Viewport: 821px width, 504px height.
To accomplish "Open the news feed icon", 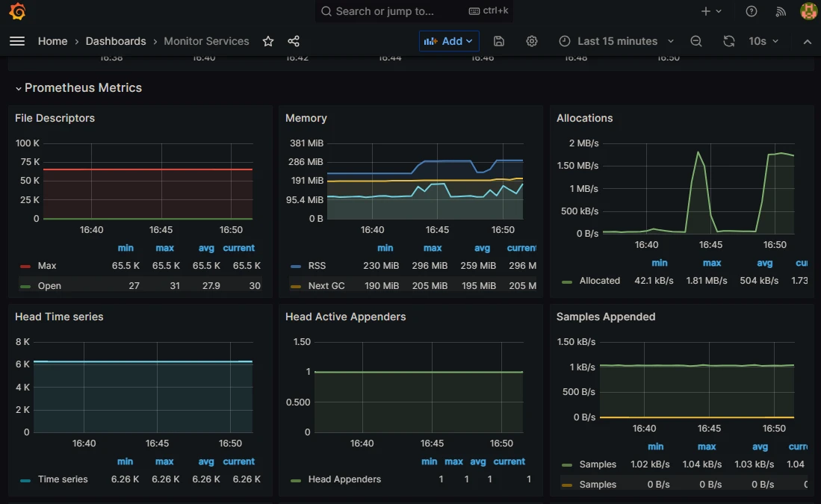I will [781, 11].
